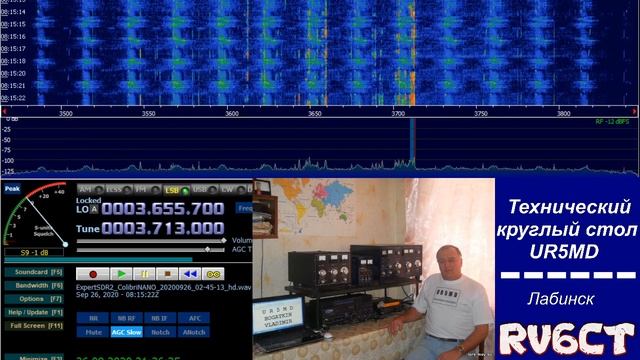Adjust the Volume slider handle
The height and width of the screenshot is (360, 640).
pyautogui.click(x=223, y=240)
